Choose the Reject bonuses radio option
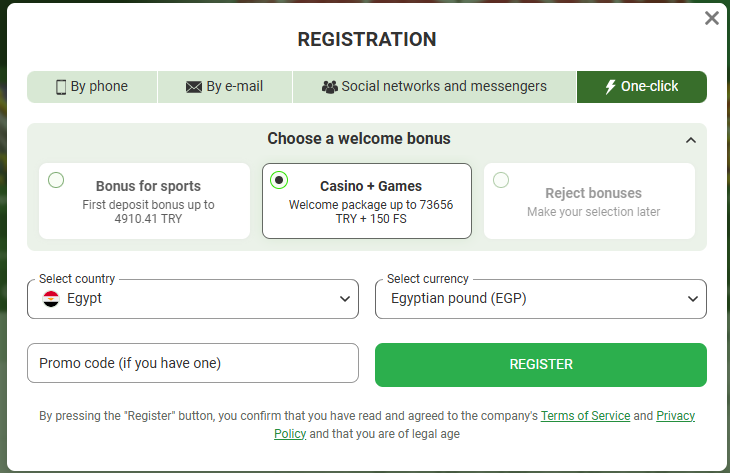The width and height of the screenshot is (730, 473). pyautogui.click(x=501, y=180)
